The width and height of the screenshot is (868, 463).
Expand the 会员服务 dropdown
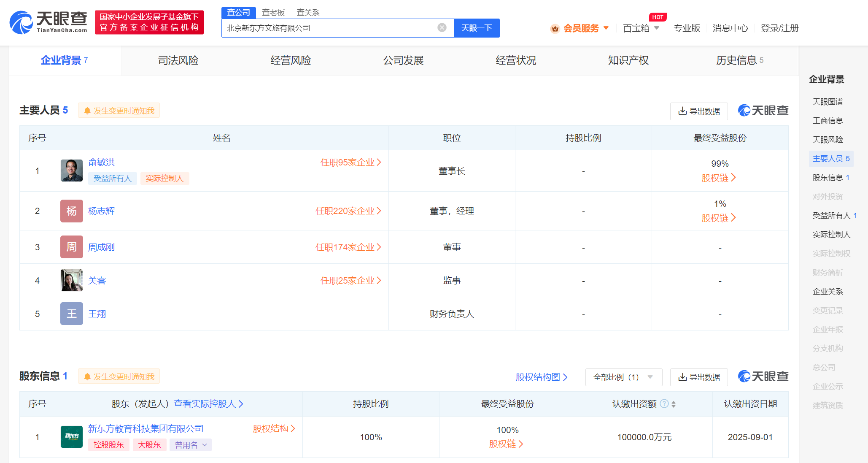(586, 28)
